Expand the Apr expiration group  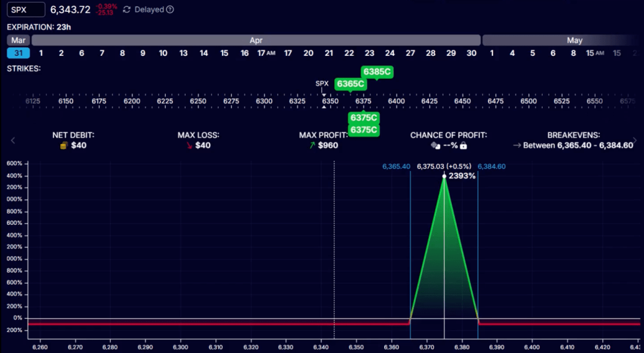point(256,40)
